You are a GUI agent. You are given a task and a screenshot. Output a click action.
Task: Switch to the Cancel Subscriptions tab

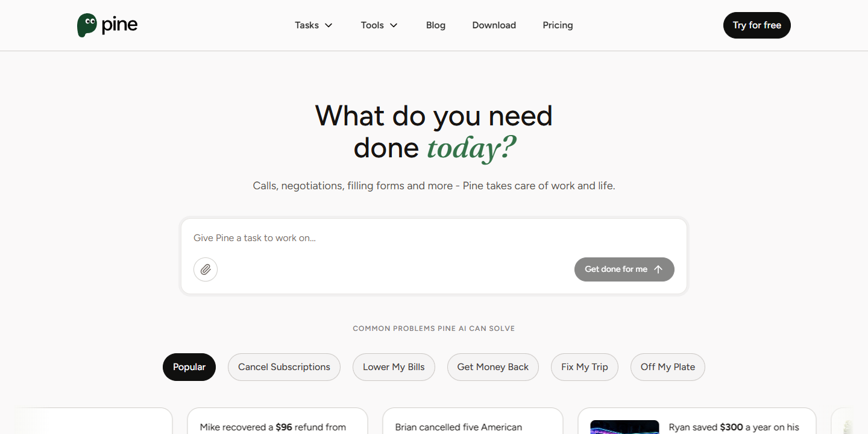pyautogui.click(x=284, y=367)
